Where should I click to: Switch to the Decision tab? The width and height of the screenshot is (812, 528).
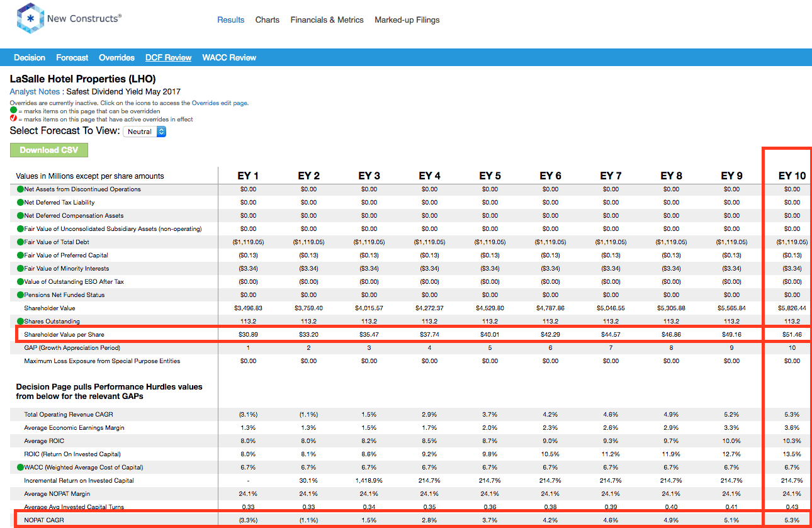30,57
